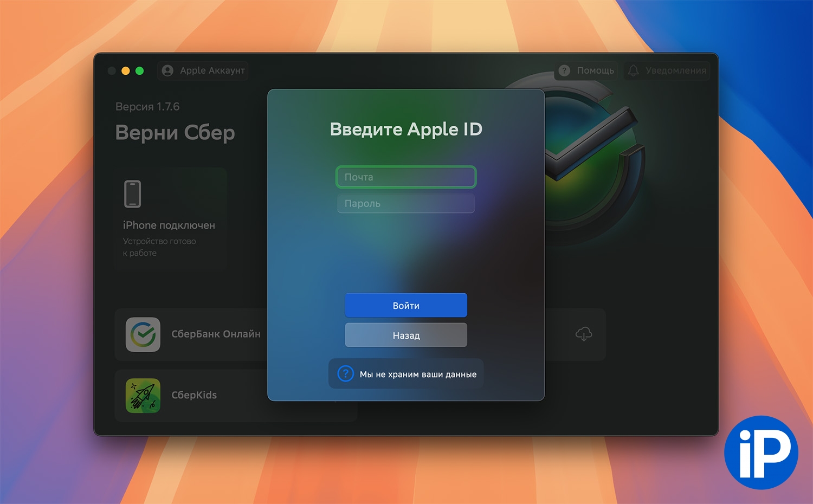Click the green fullscreen window button
Image resolution: width=813 pixels, height=504 pixels.
pyautogui.click(x=139, y=70)
